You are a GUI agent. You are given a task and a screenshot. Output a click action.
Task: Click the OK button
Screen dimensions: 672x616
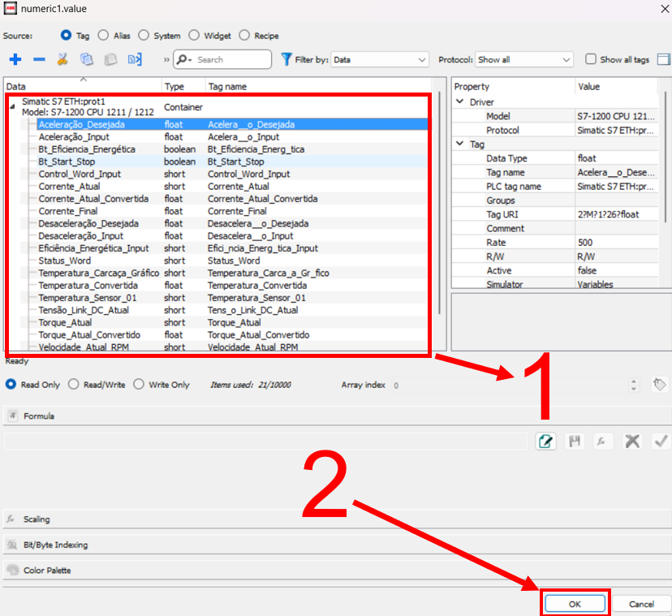coord(575,604)
